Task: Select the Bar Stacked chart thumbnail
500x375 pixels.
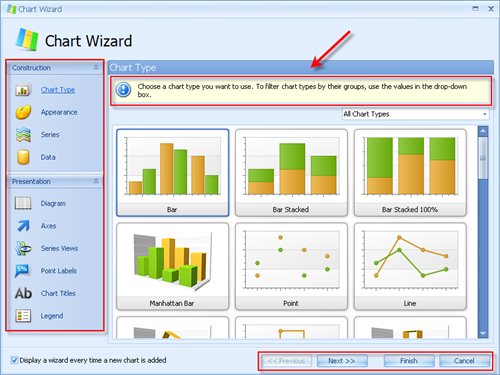Action: pyautogui.click(x=291, y=173)
